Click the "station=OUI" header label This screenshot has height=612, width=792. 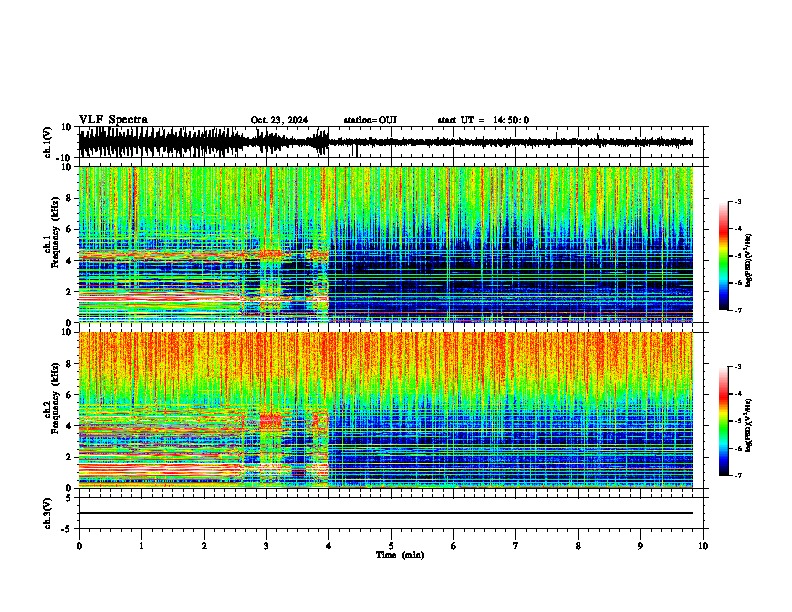(370, 120)
